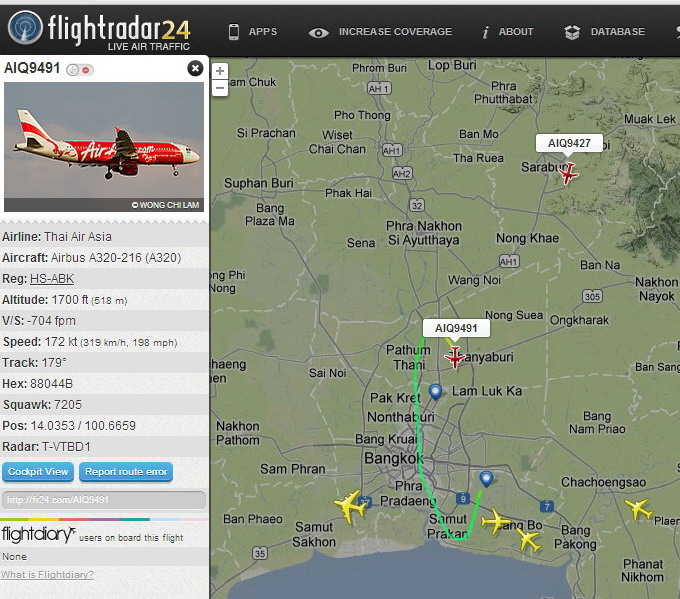Screen dimensions: 680x599
Task: Click the Thai Air Asia aircraft photo
Action: [x=104, y=147]
